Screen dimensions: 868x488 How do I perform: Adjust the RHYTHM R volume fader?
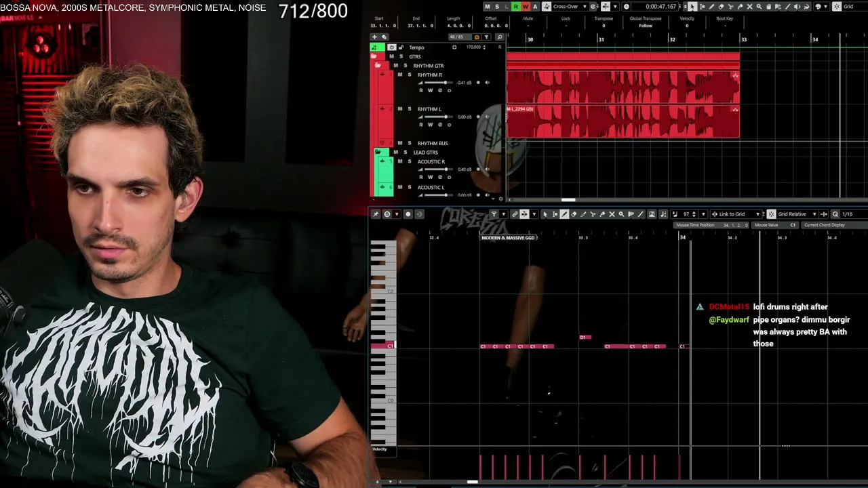(445, 83)
